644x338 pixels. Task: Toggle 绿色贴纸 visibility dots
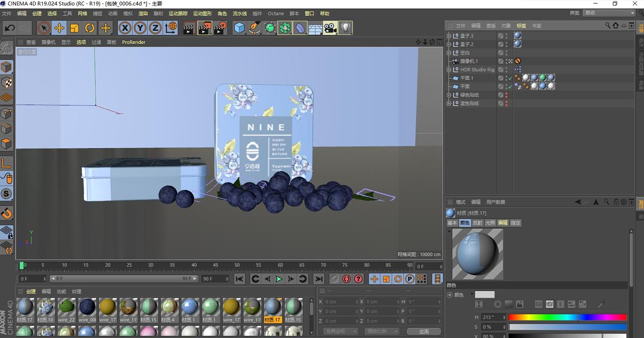pyautogui.click(x=506, y=95)
